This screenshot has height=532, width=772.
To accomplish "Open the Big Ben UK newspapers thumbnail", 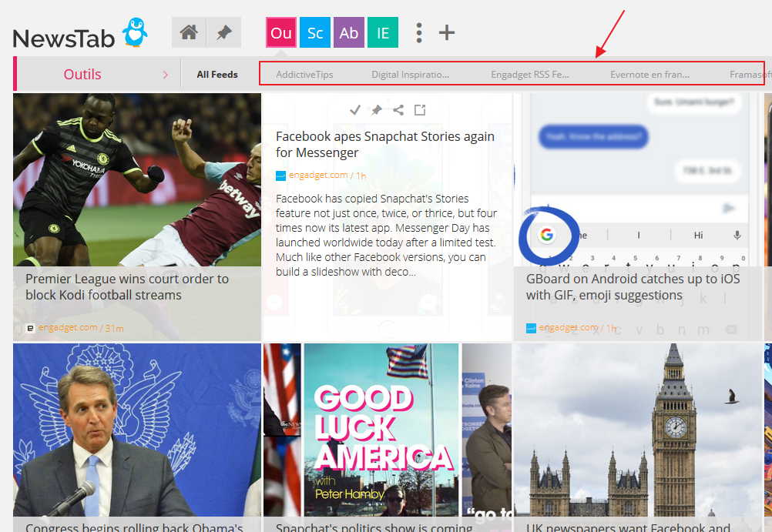I will (638, 430).
